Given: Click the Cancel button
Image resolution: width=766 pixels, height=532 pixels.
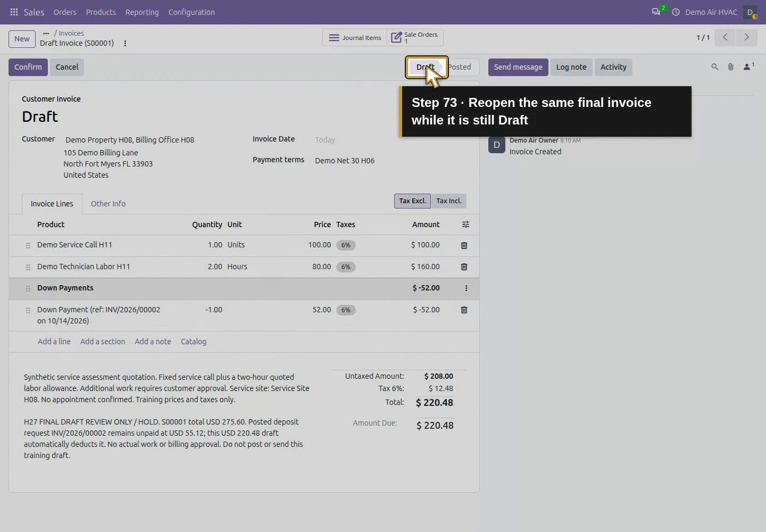Looking at the screenshot, I should coord(67,67).
